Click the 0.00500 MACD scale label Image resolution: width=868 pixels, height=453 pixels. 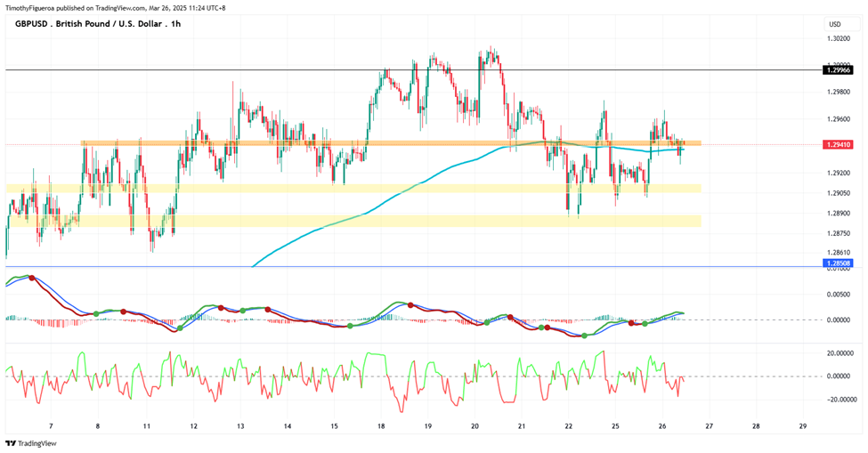click(x=840, y=295)
